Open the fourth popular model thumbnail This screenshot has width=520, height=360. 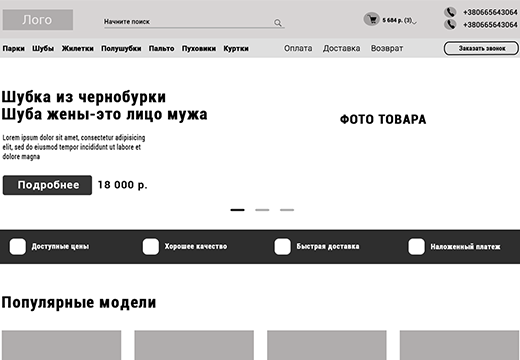[x=459, y=345]
